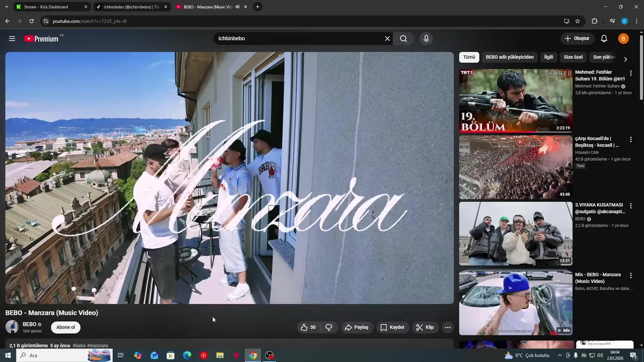Subscribe with the Abone ol button
This screenshot has width=644, height=362.
coord(65,327)
